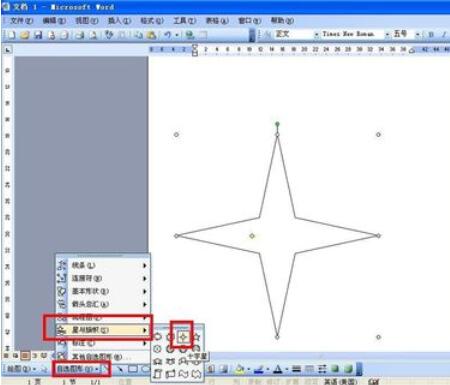
Task: Click the Shadow Style green icon
Action: click(335, 369)
